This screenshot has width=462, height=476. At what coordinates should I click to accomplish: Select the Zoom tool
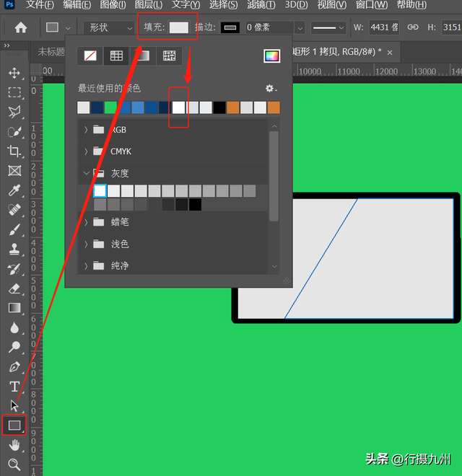[x=14, y=464]
